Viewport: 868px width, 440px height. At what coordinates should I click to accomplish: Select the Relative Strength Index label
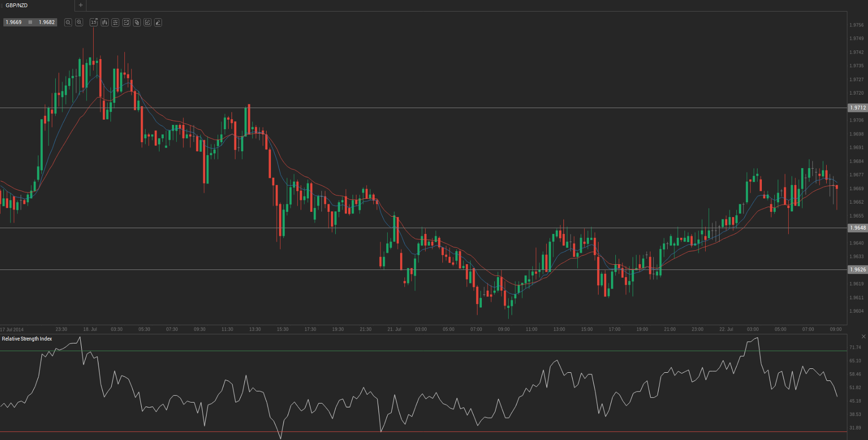(x=27, y=339)
